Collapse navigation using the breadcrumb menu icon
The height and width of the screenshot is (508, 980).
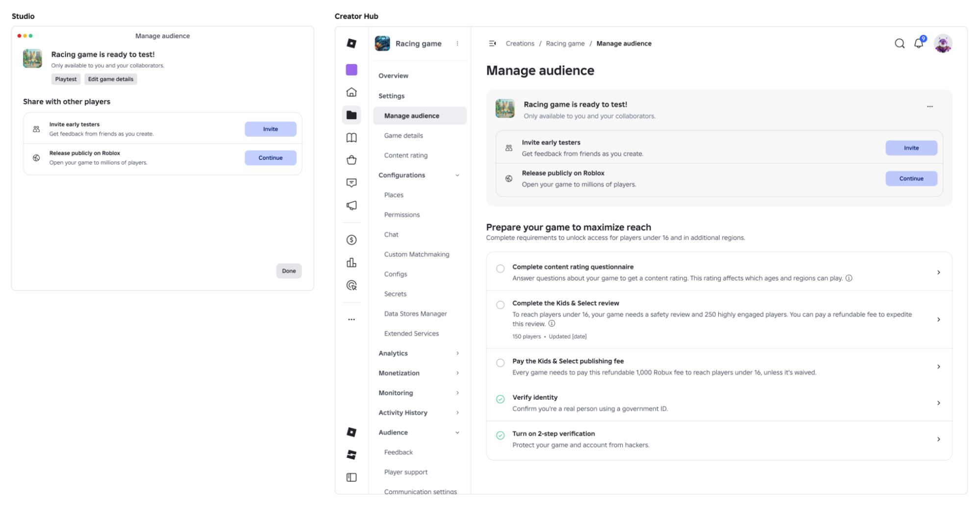(492, 44)
